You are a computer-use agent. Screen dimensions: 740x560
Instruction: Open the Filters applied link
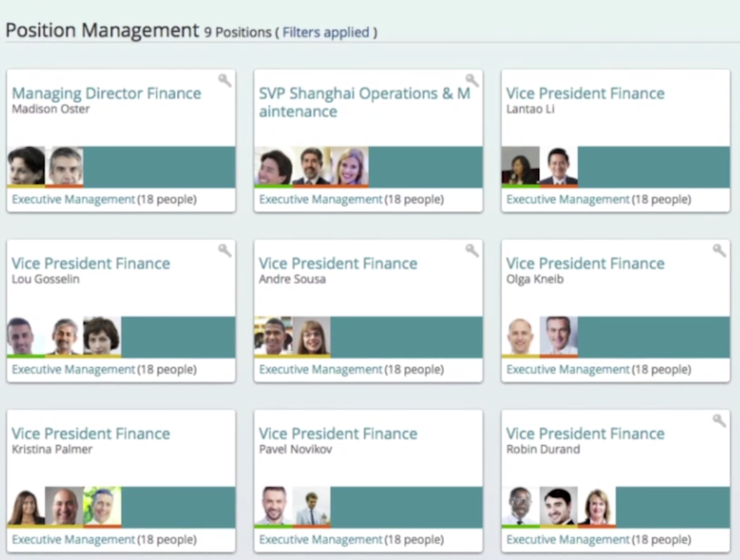tap(326, 32)
